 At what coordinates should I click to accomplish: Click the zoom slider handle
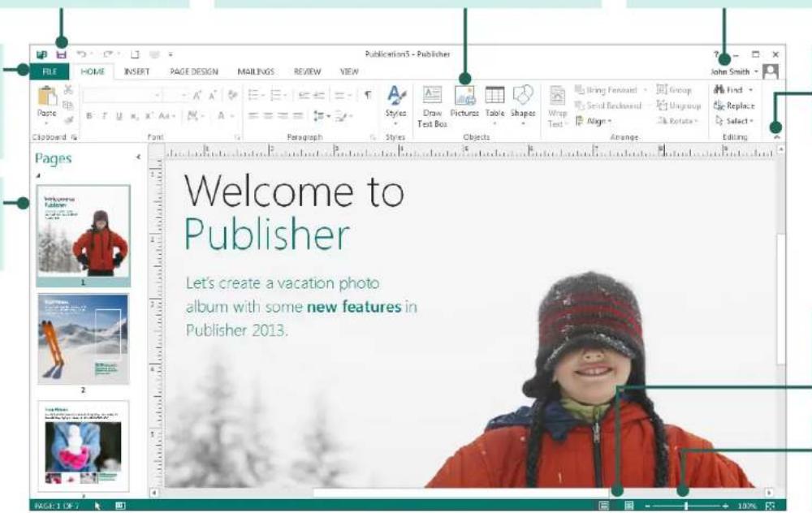[686, 506]
